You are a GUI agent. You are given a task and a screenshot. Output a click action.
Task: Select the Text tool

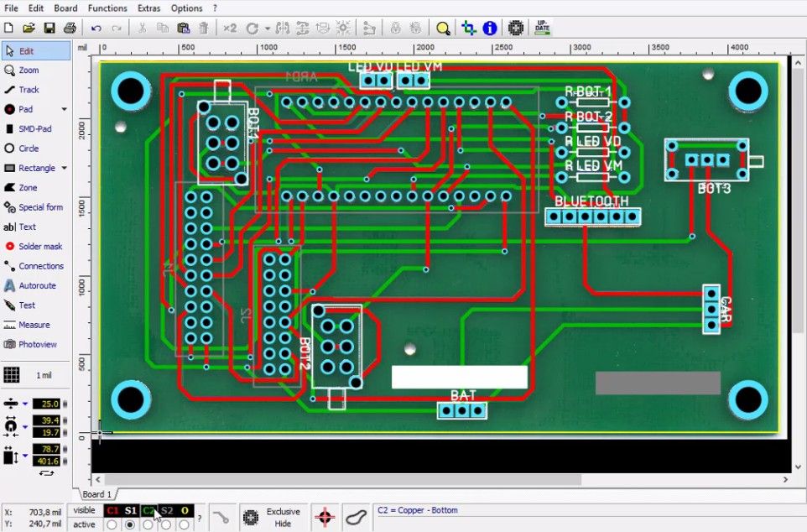(x=36, y=227)
